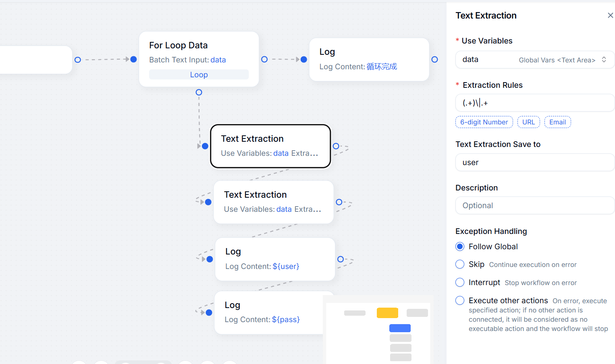Click the output port of the selected Text Extraction node
This screenshot has height=364, width=615.
pyautogui.click(x=336, y=146)
